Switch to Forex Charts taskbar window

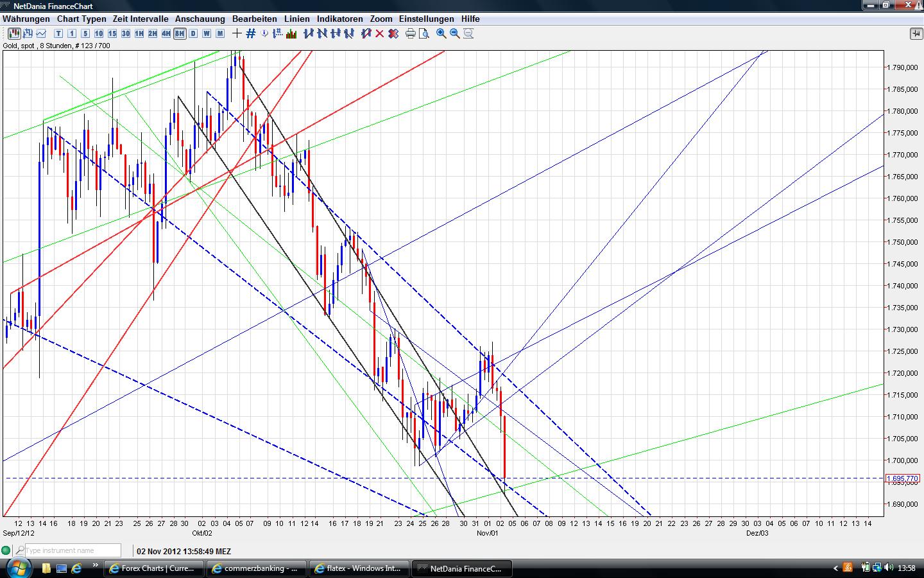coord(154,568)
